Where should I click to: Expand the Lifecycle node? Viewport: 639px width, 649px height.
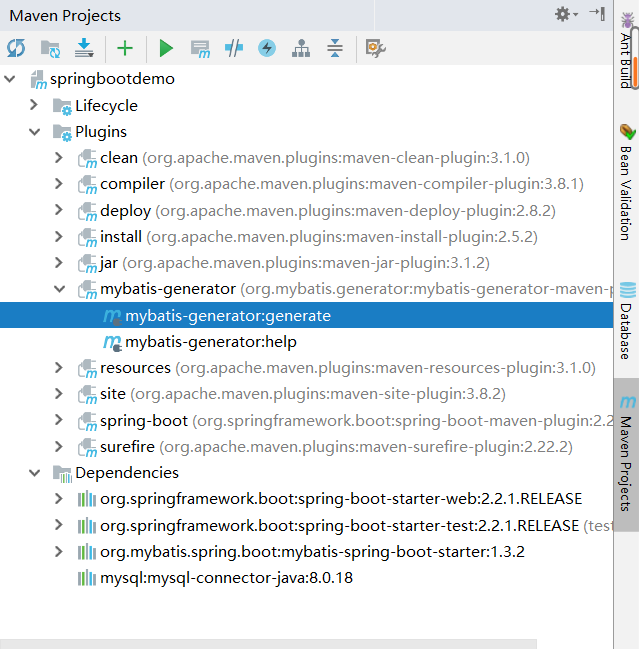(x=34, y=105)
